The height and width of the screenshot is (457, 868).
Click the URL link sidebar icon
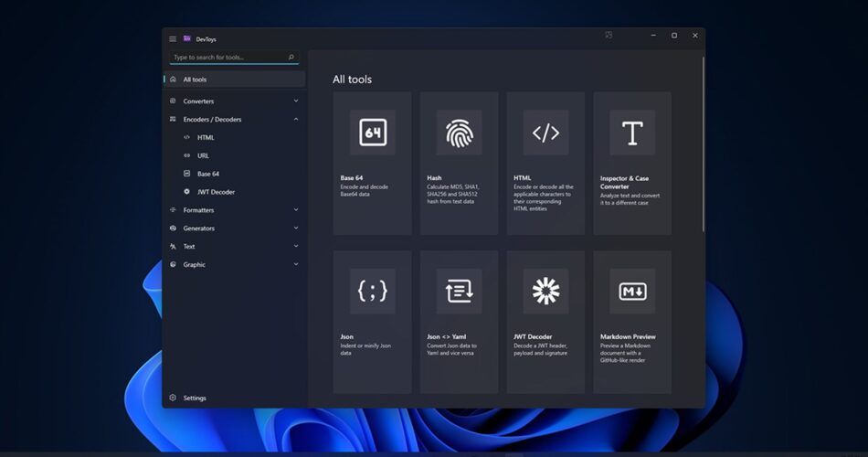coord(186,155)
